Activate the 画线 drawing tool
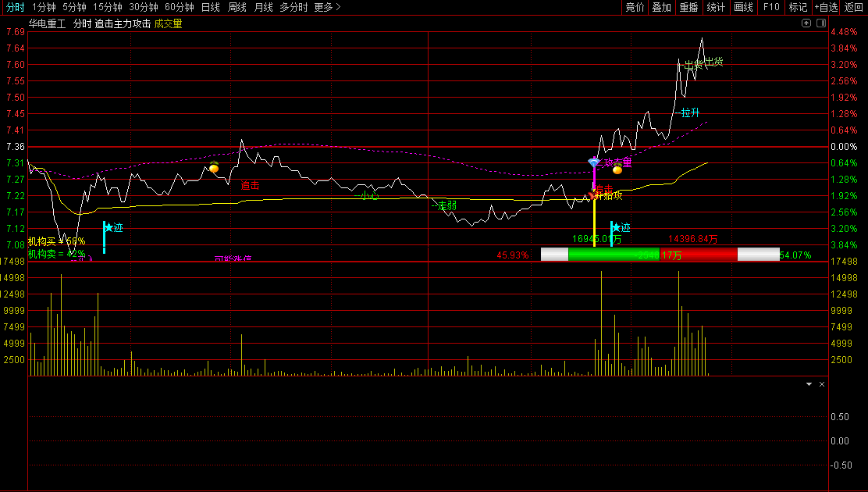 (743, 7)
